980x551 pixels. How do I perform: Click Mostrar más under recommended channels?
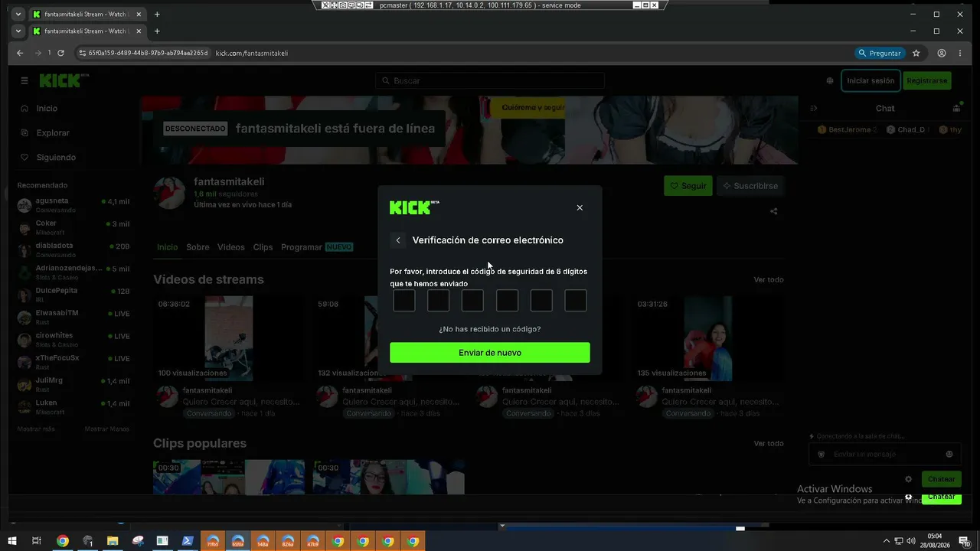point(36,429)
